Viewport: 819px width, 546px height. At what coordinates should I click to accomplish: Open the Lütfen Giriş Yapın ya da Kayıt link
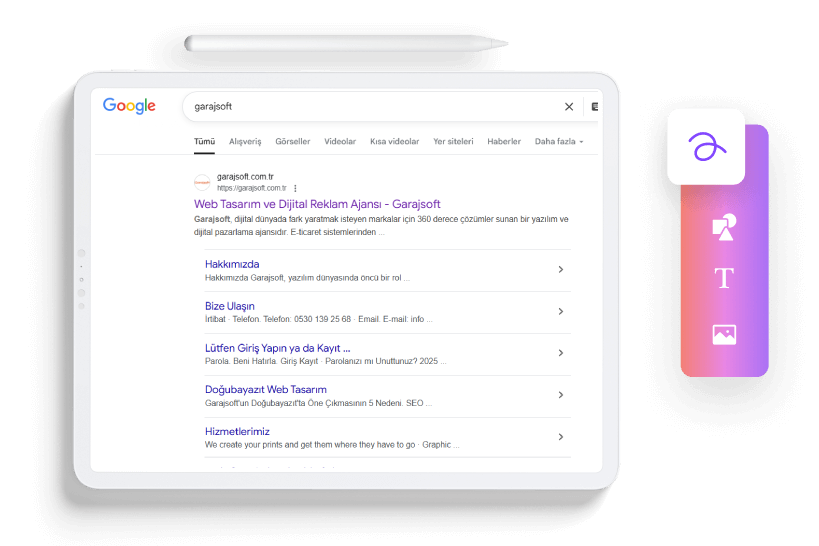click(x=277, y=348)
